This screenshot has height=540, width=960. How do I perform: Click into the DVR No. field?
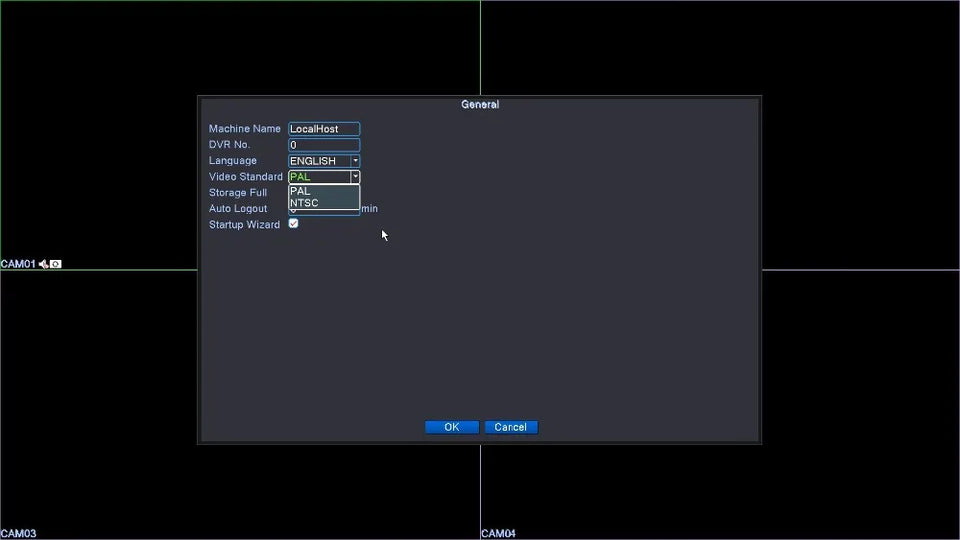pyautogui.click(x=324, y=144)
